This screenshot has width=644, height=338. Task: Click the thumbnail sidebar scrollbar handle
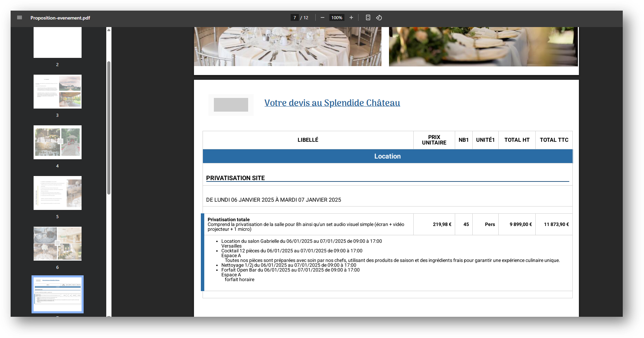[109, 127]
